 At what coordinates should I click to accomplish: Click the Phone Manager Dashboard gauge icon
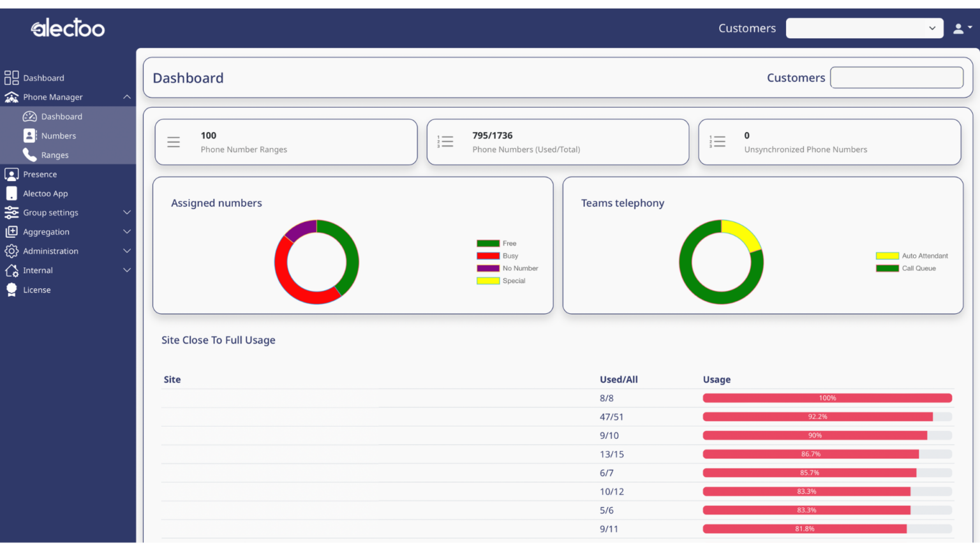29,117
